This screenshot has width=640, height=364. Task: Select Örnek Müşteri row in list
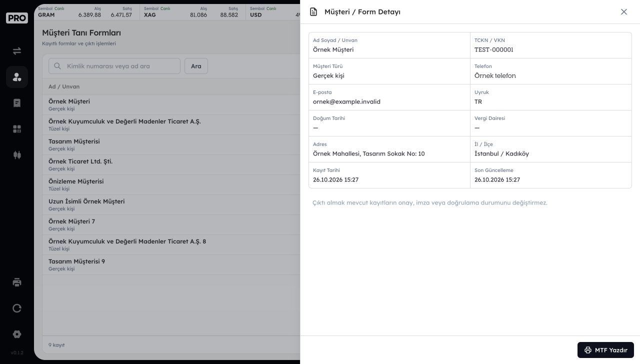171,104
